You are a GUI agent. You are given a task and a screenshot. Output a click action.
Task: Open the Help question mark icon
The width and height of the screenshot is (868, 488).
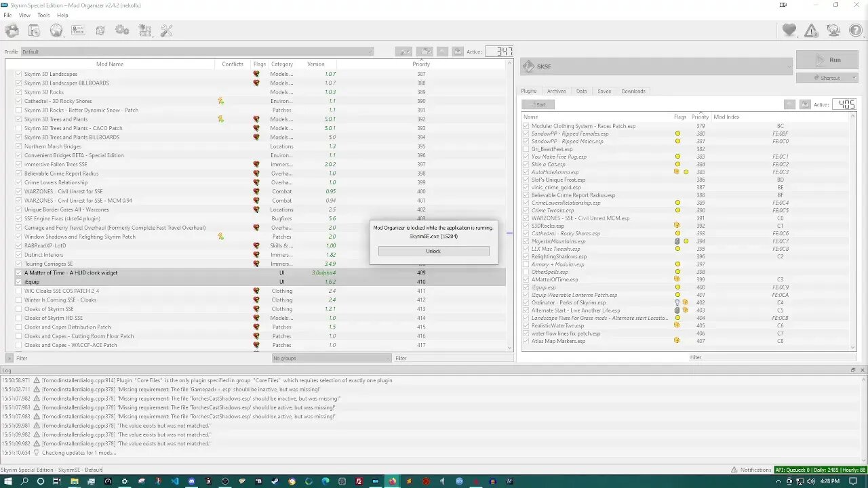coord(855,30)
